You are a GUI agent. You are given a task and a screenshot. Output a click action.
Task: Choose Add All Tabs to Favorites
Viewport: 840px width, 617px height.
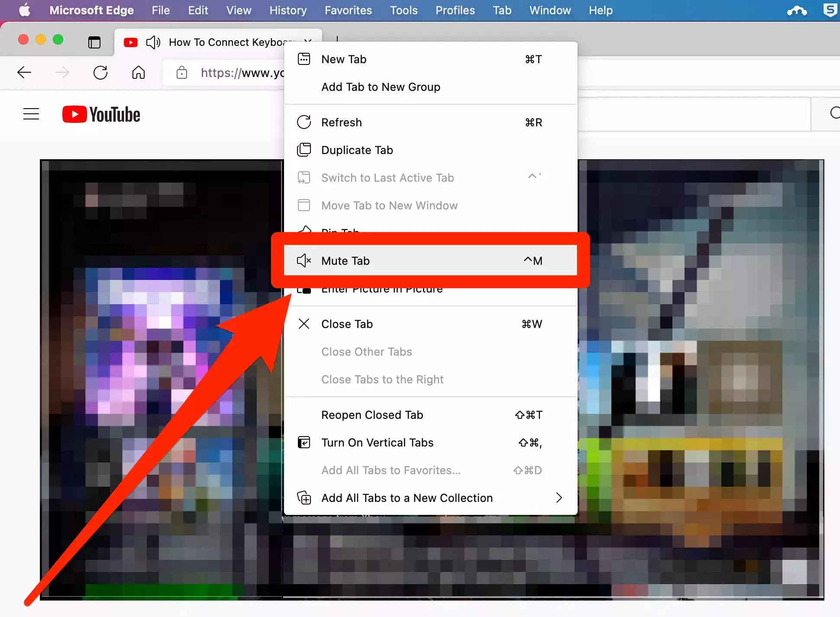point(430,470)
